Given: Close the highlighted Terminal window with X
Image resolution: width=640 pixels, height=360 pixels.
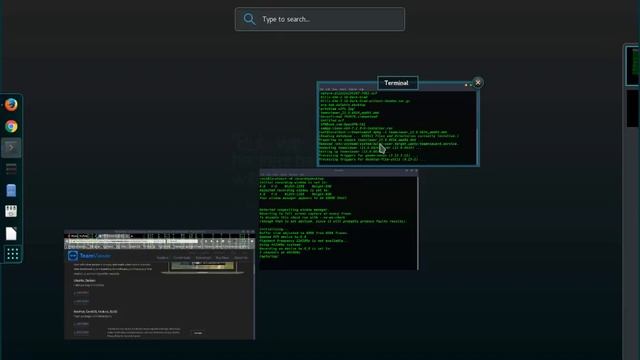Looking at the screenshot, I should (478, 82).
